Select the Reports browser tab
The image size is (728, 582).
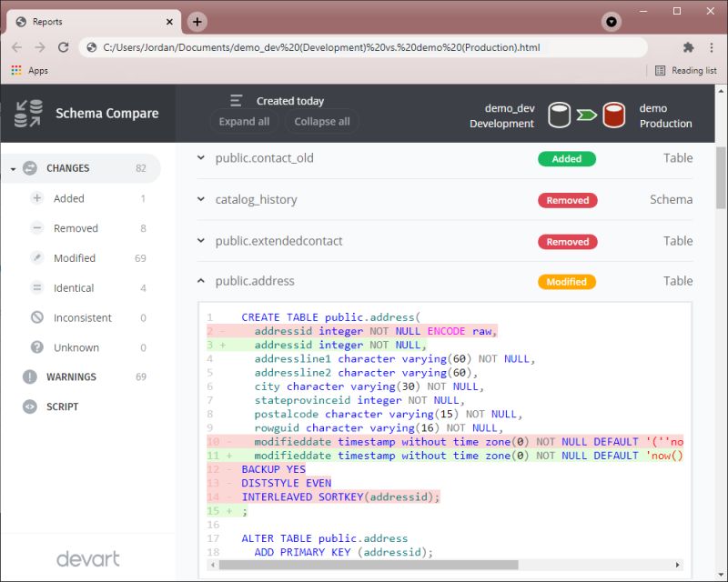(x=94, y=22)
